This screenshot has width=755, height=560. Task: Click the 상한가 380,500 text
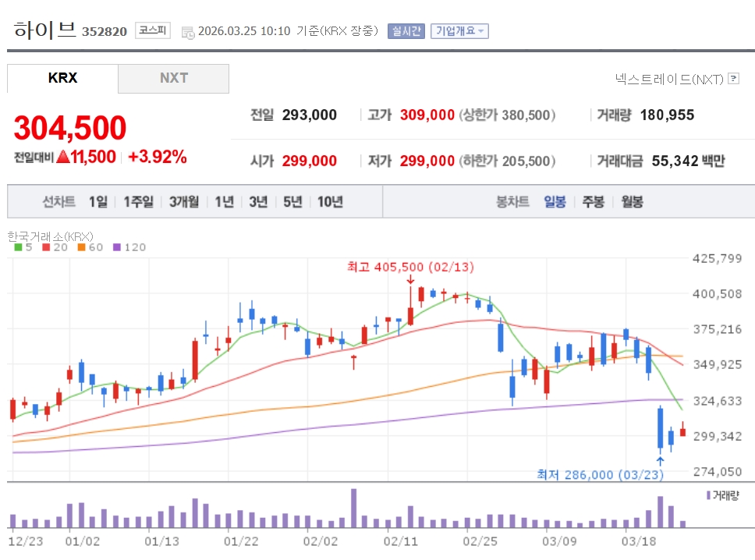[x=507, y=115]
